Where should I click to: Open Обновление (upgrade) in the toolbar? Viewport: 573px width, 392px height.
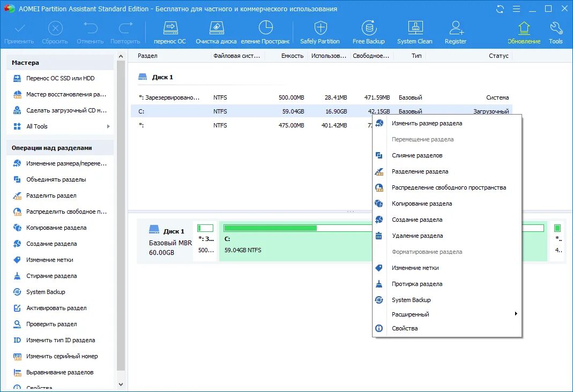coord(524,33)
